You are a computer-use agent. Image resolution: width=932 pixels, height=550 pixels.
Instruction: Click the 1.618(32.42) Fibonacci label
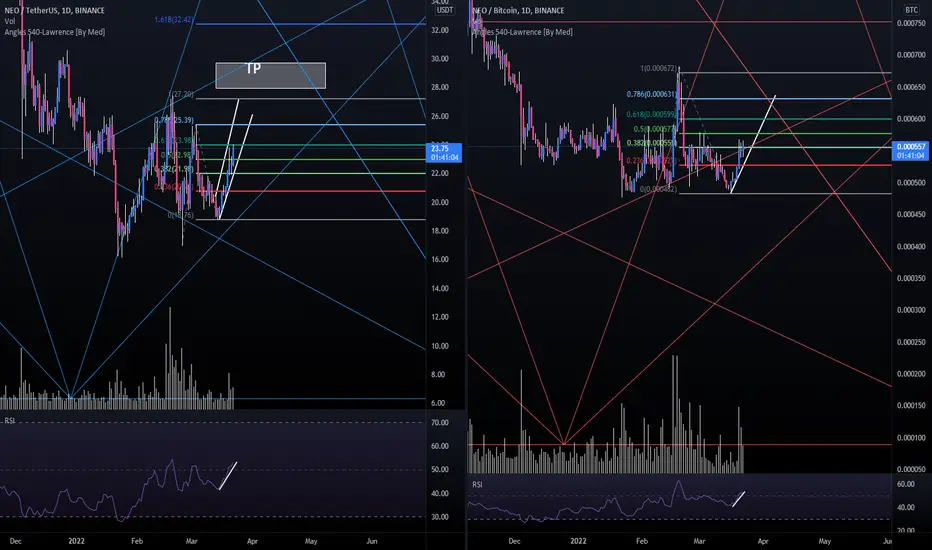pos(174,20)
